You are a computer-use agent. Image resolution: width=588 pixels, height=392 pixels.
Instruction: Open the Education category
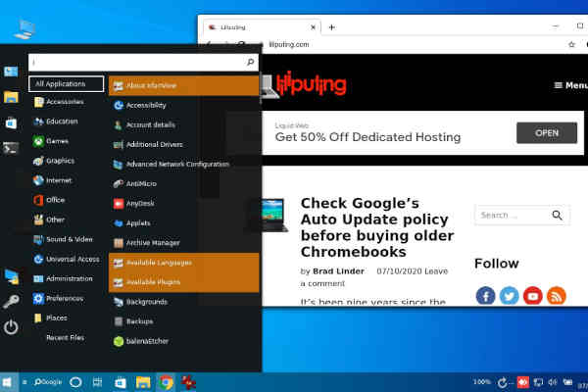(56, 122)
